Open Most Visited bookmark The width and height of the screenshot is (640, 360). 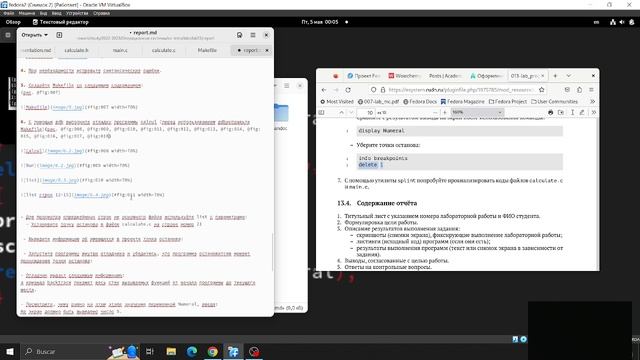(337, 102)
